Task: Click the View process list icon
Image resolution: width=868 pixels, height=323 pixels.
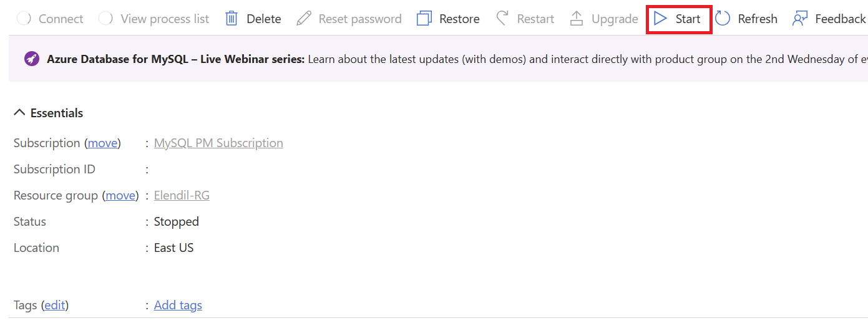Action: (106, 19)
